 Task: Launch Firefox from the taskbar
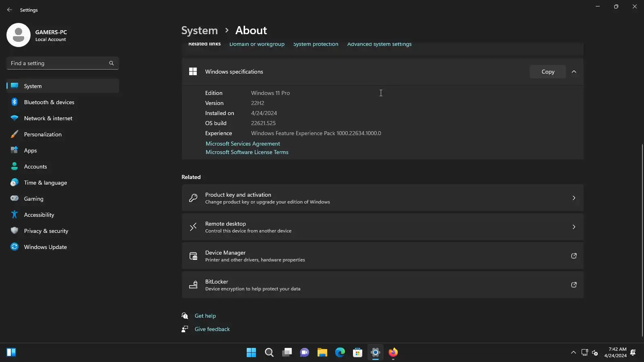pos(393,352)
